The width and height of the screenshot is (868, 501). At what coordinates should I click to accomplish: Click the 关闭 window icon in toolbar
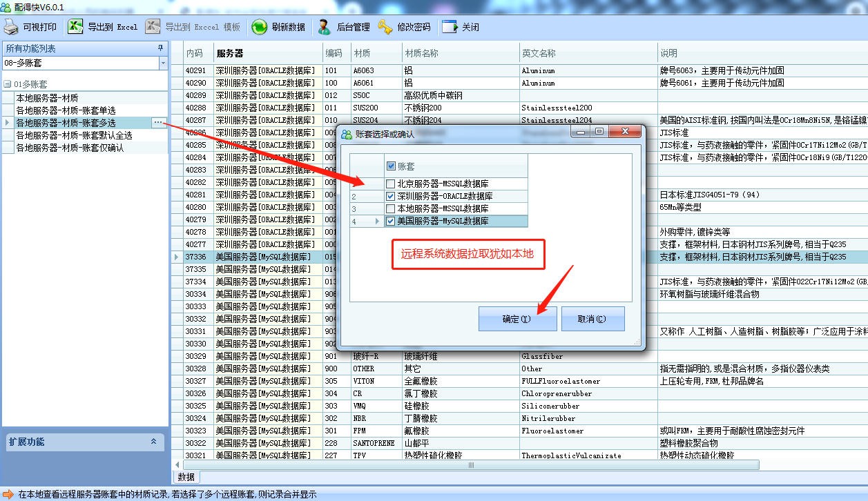[450, 27]
